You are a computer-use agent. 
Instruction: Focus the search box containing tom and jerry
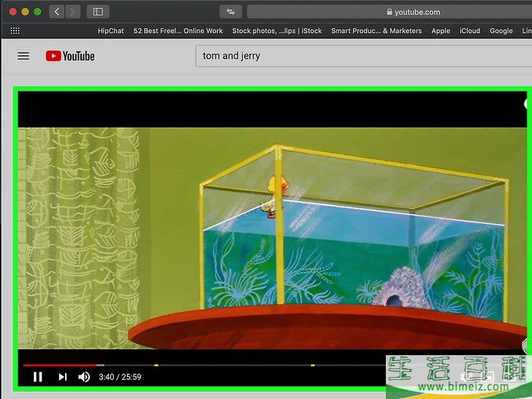(x=364, y=56)
